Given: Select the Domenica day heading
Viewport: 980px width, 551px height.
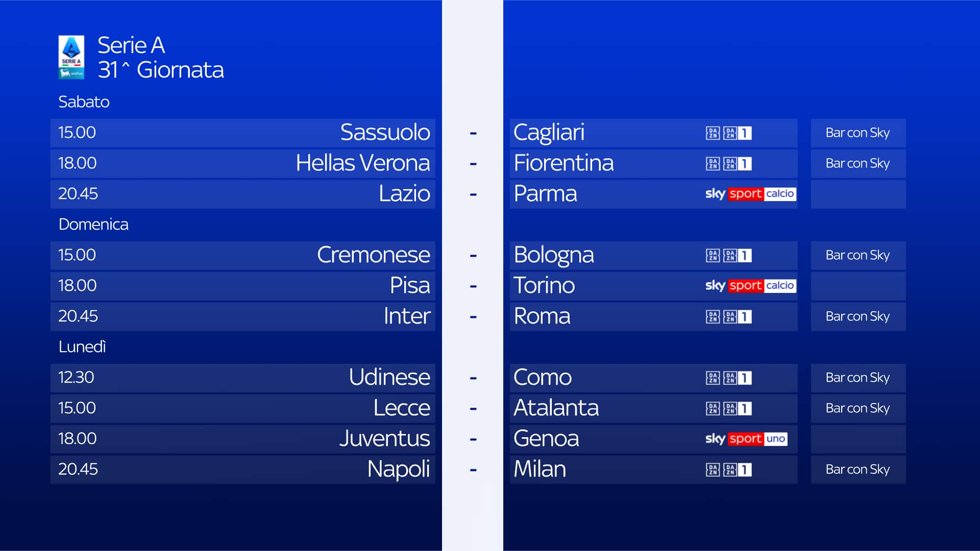Looking at the screenshot, I should pyautogui.click(x=93, y=224).
